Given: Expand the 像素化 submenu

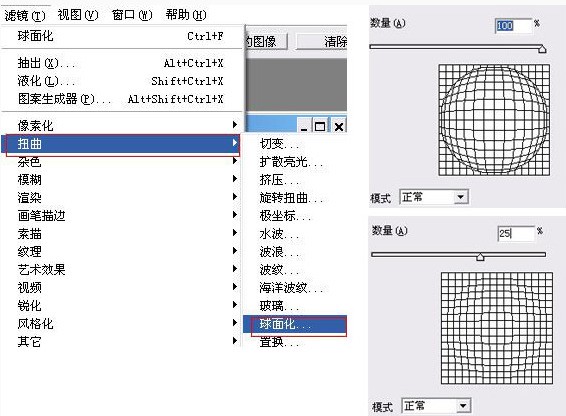Looking at the screenshot, I should pos(121,126).
